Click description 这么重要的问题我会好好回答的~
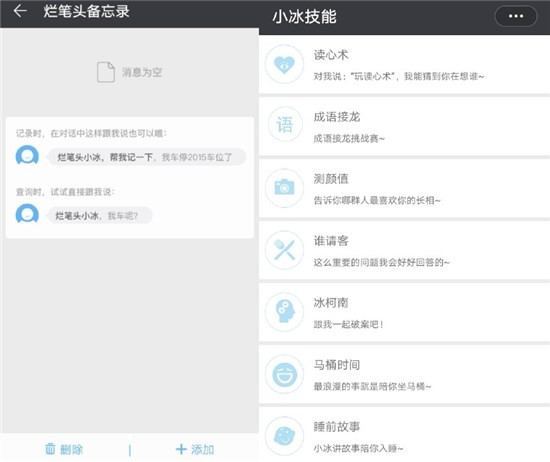Screen dimensions: 550x462 coord(381,262)
